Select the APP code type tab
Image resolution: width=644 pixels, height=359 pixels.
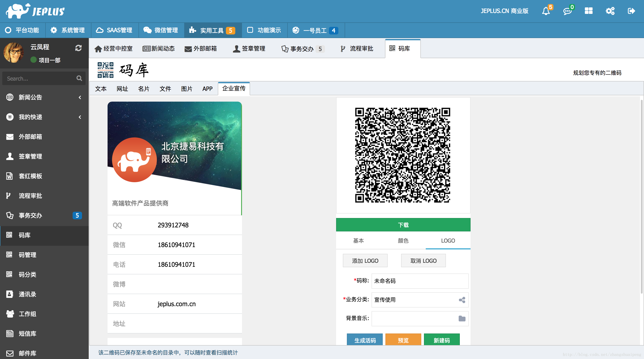(207, 89)
